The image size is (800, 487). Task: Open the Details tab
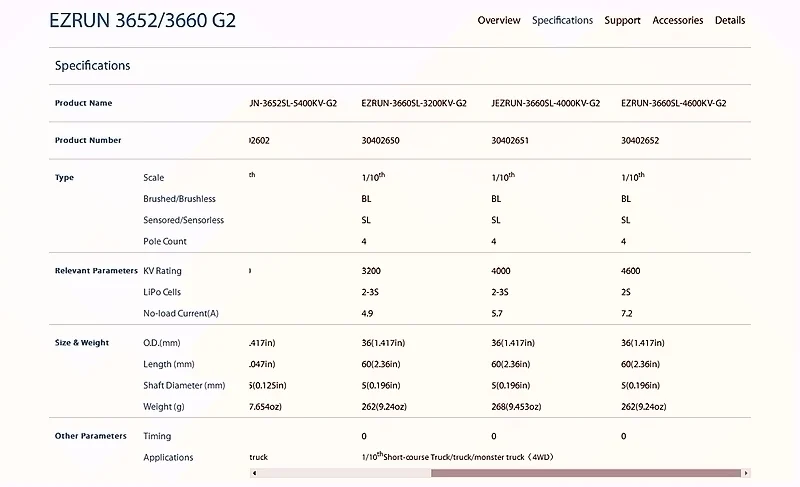730,20
